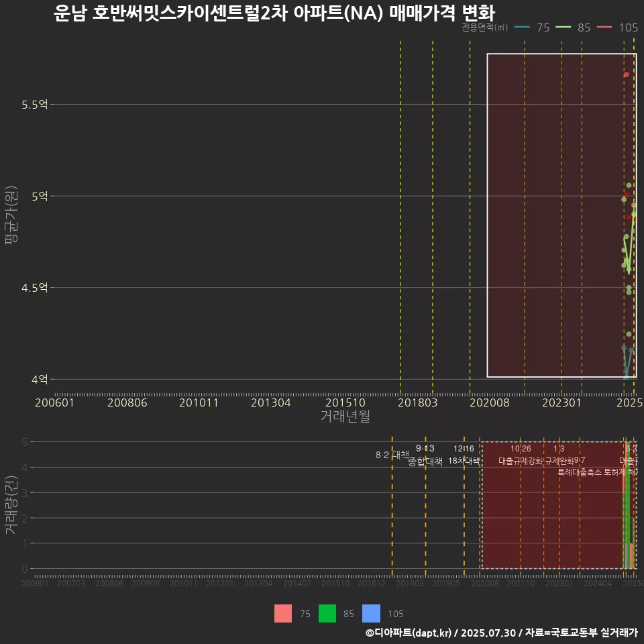644x644 pixels.
Task: Click 202404 on the volume chart axis
Action: click(x=598, y=583)
